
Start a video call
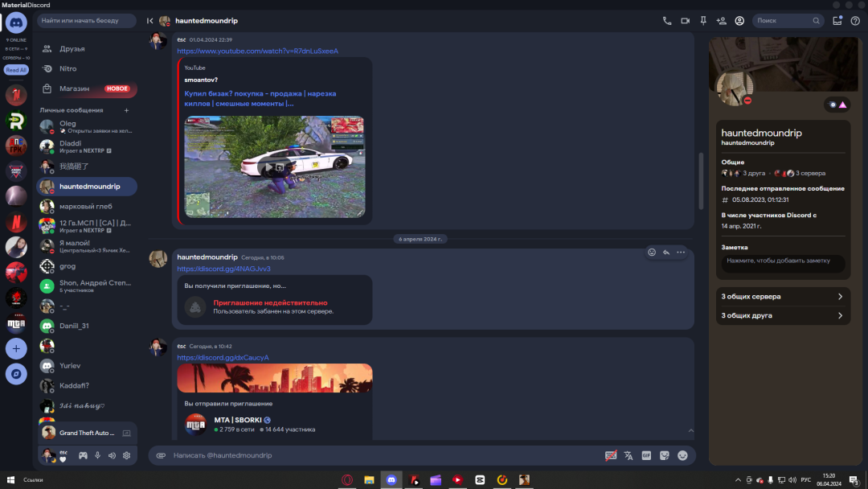[x=686, y=21]
